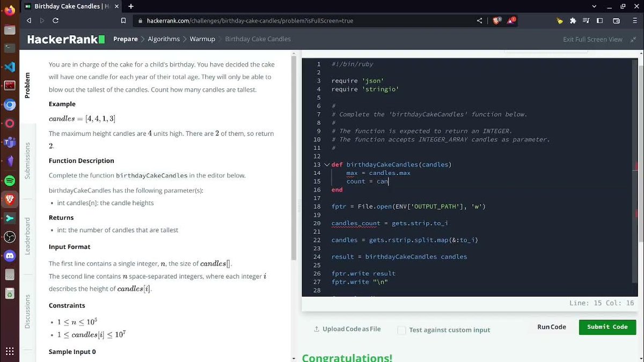Collapse the function fold arrow at line 13
This screenshot has width=644, height=362.
[x=327, y=165]
